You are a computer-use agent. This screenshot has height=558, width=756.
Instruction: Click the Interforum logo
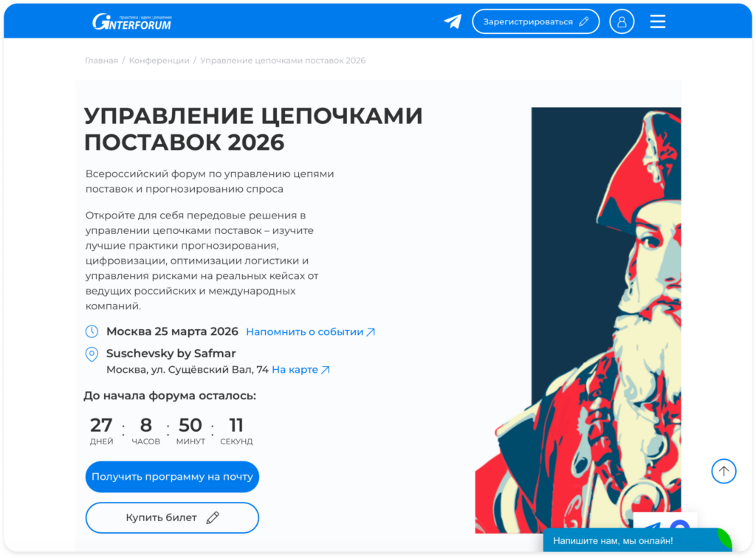(x=131, y=21)
